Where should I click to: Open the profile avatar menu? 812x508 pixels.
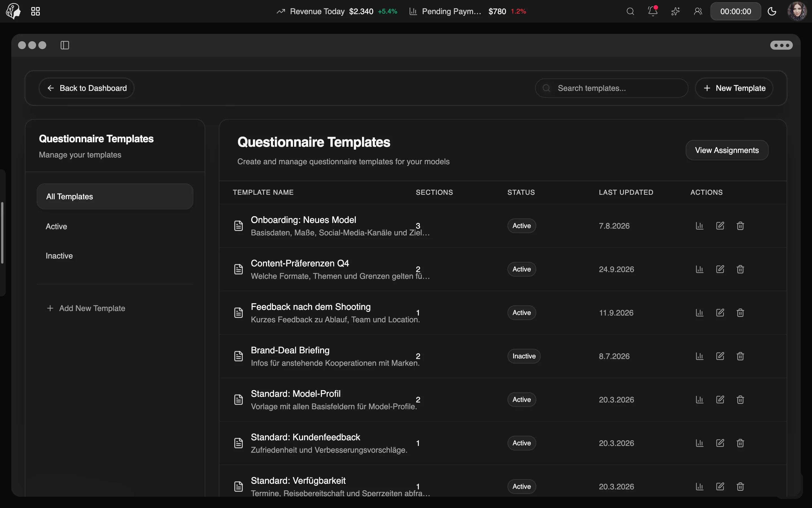tap(797, 11)
